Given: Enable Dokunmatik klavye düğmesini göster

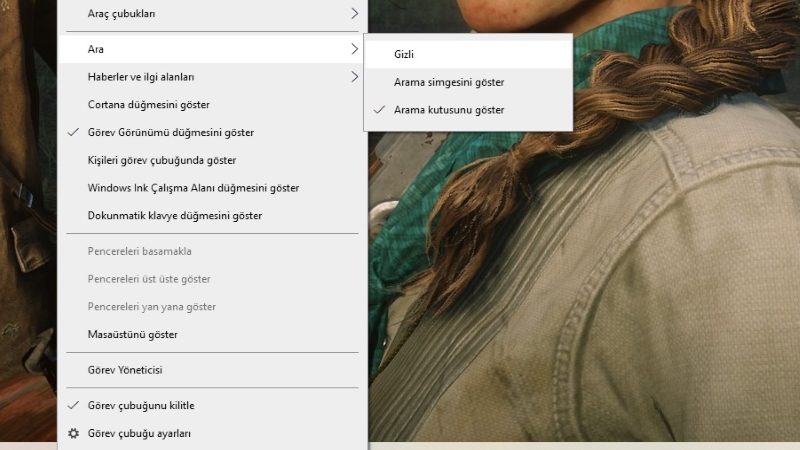Looking at the screenshot, I should [212, 216].
